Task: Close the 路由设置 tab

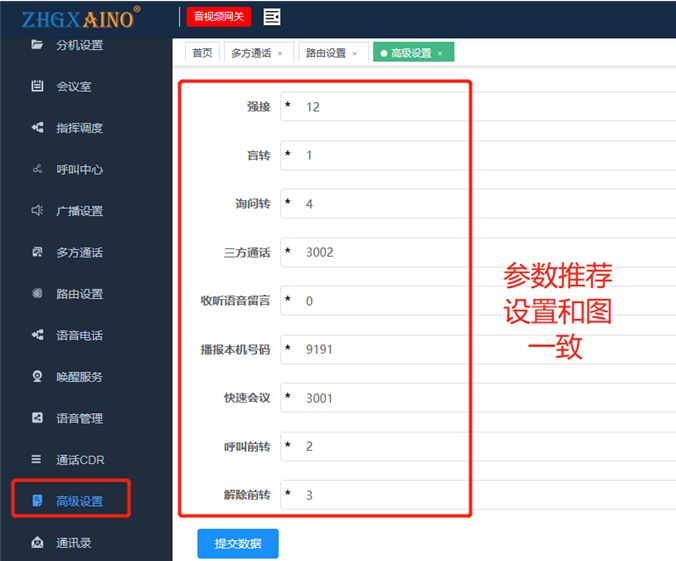Action: click(x=355, y=54)
